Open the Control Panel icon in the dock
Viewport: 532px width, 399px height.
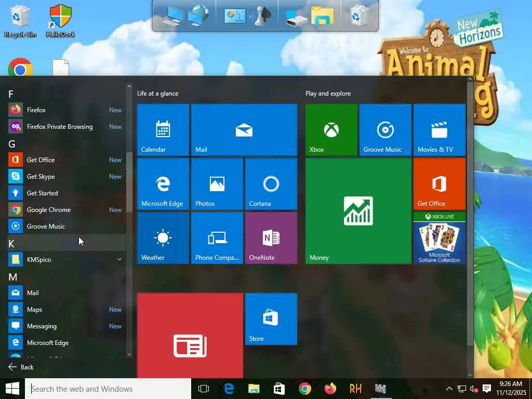234,16
